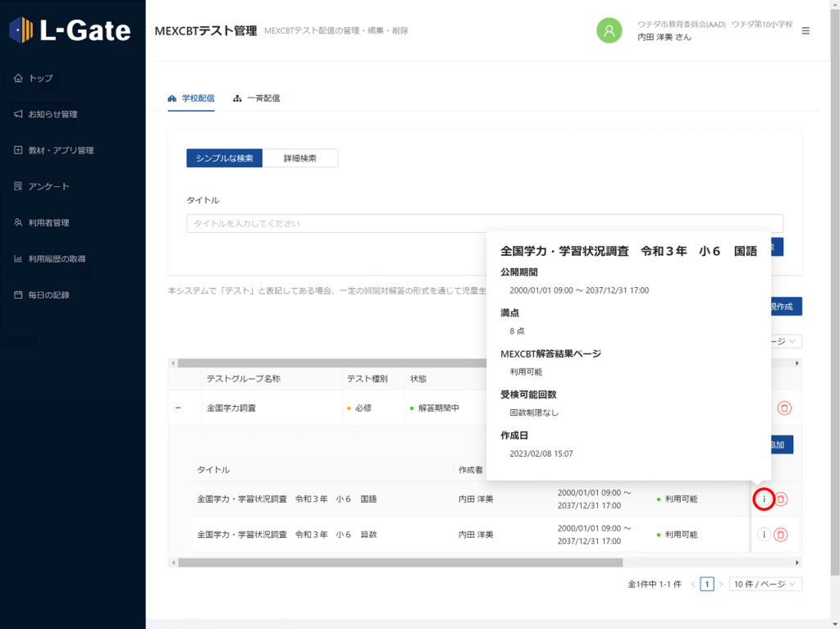Delete the 算数 test with trash icon

pos(781,535)
